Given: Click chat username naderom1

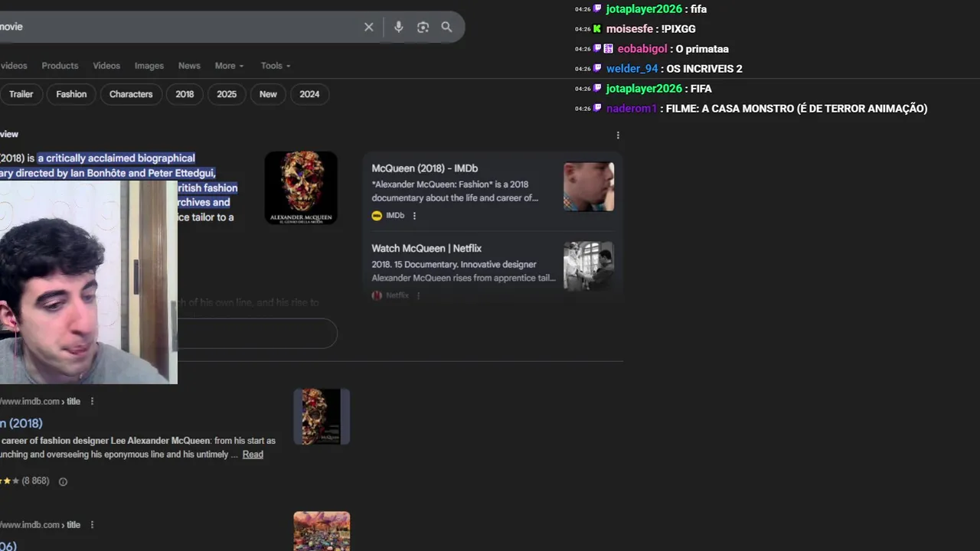Looking at the screenshot, I should pos(632,109).
